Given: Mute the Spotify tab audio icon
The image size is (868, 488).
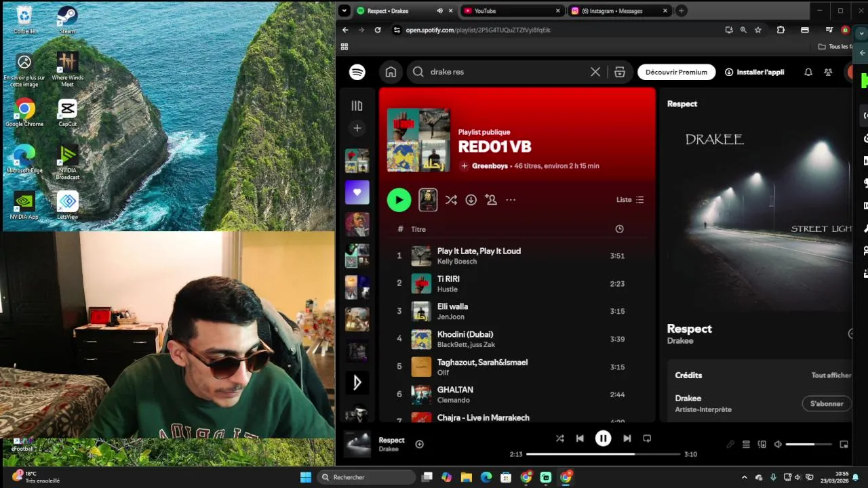Looking at the screenshot, I should click(x=439, y=11).
